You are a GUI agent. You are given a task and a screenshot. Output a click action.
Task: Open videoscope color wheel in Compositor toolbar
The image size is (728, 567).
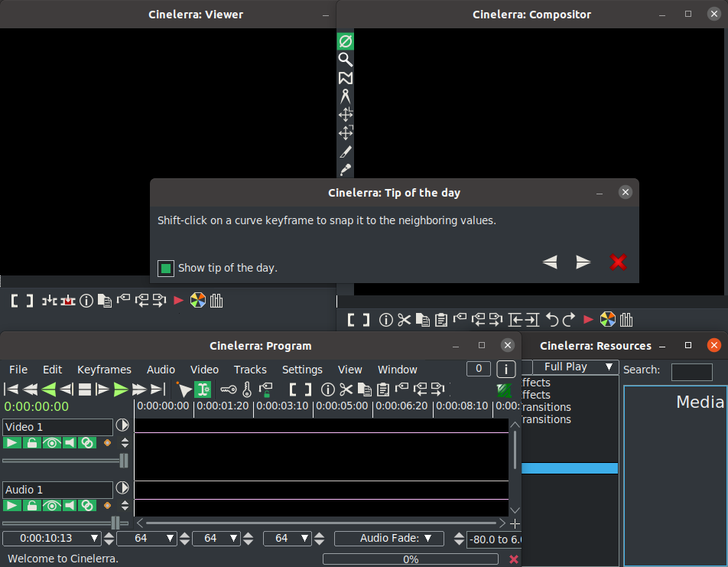(x=608, y=319)
